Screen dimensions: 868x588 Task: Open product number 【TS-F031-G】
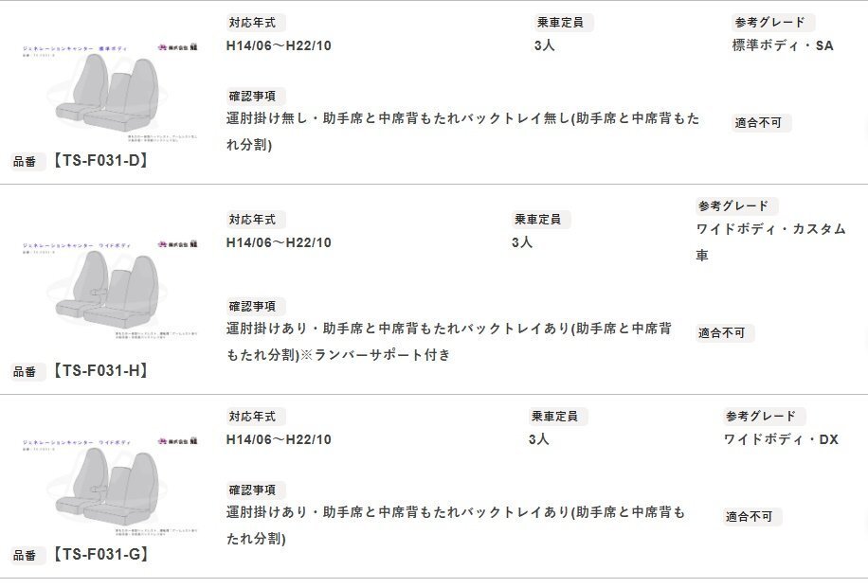(x=99, y=555)
